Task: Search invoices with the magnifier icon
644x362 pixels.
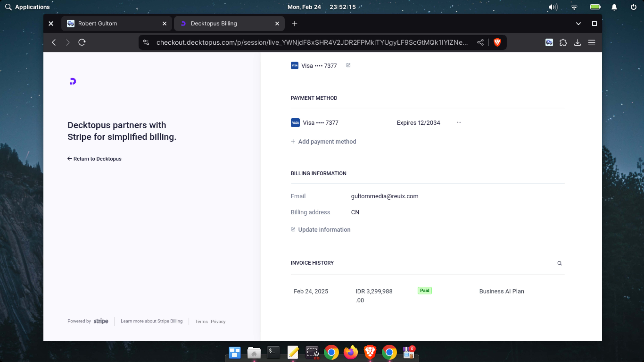Action: point(559,263)
